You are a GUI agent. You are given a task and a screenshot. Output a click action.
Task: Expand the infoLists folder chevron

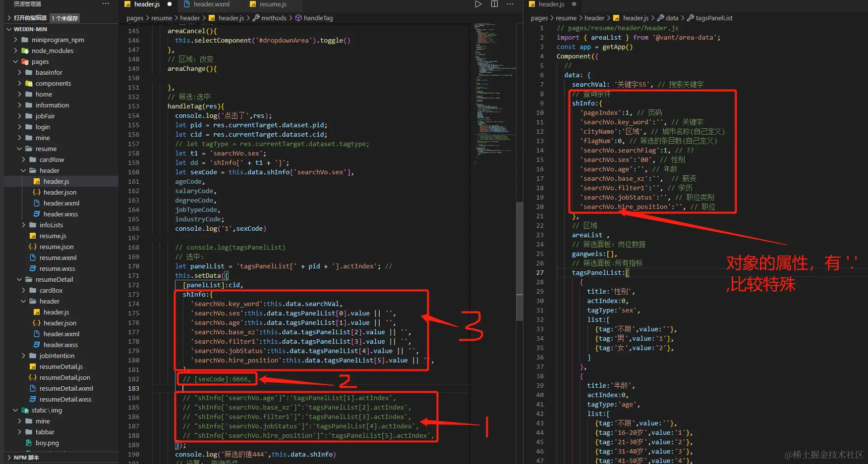click(x=23, y=225)
